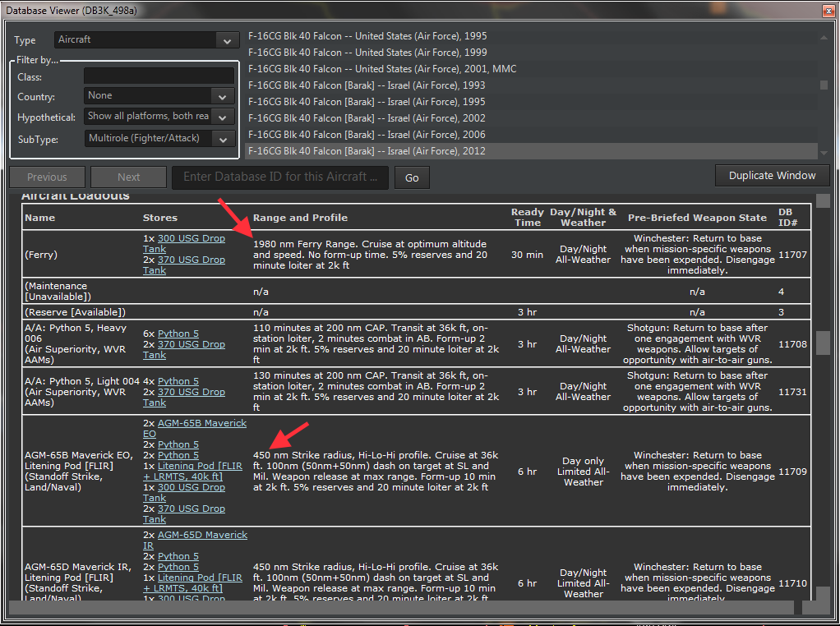840x626 pixels.
Task: Select F-16CG Blk 40 Falcon United States 1995
Action: coord(367,36)
